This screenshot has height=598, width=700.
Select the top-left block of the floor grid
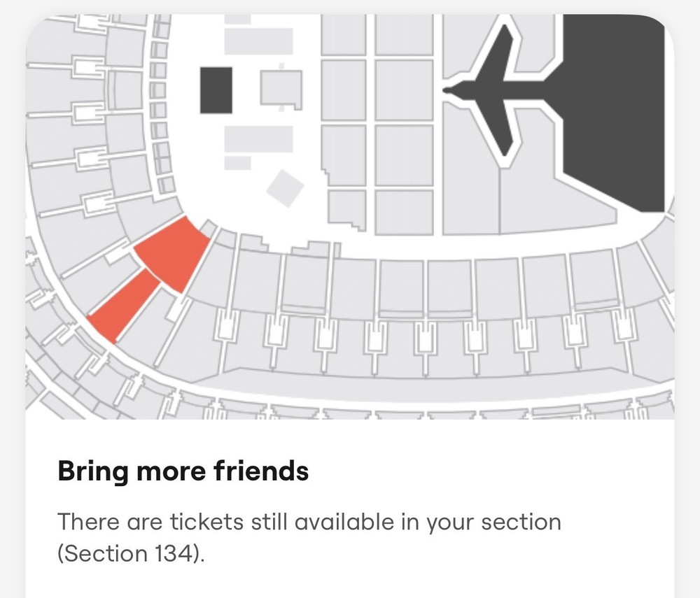344,35
